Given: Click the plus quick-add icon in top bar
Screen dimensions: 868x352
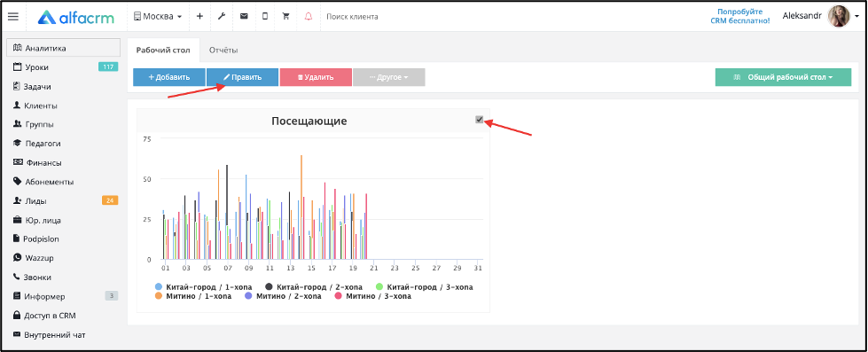Looking at the screenshot, I should point(199,17).
